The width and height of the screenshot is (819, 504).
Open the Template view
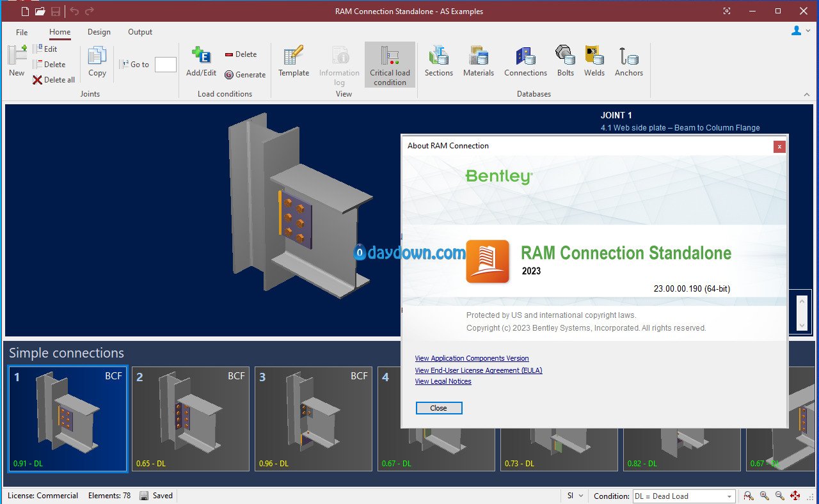tap(294, 61)
